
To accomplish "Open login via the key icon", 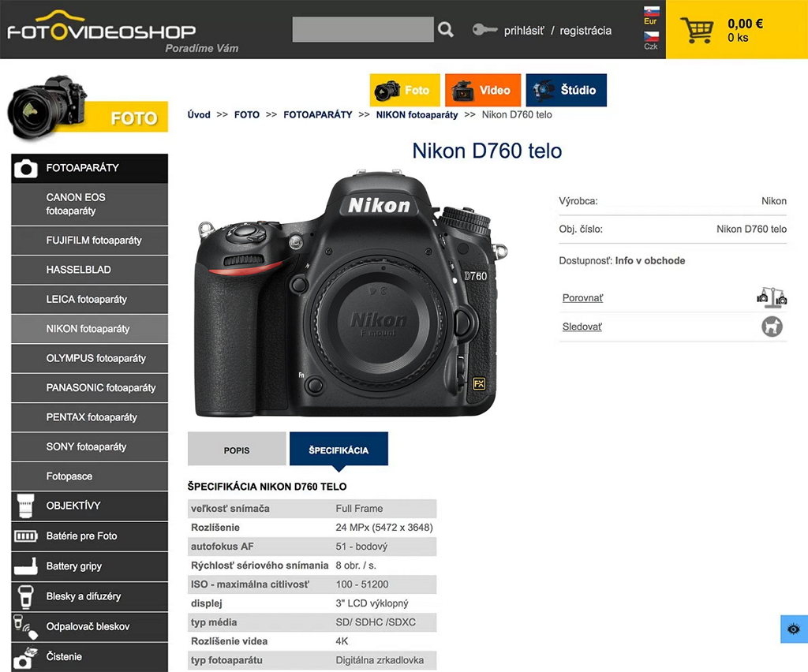I will (484, 31).
